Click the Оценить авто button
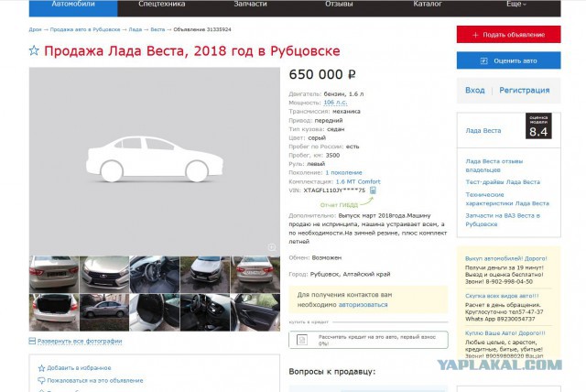Image resolution: width=586 pixels, height=392 pixels. (509, 60)
